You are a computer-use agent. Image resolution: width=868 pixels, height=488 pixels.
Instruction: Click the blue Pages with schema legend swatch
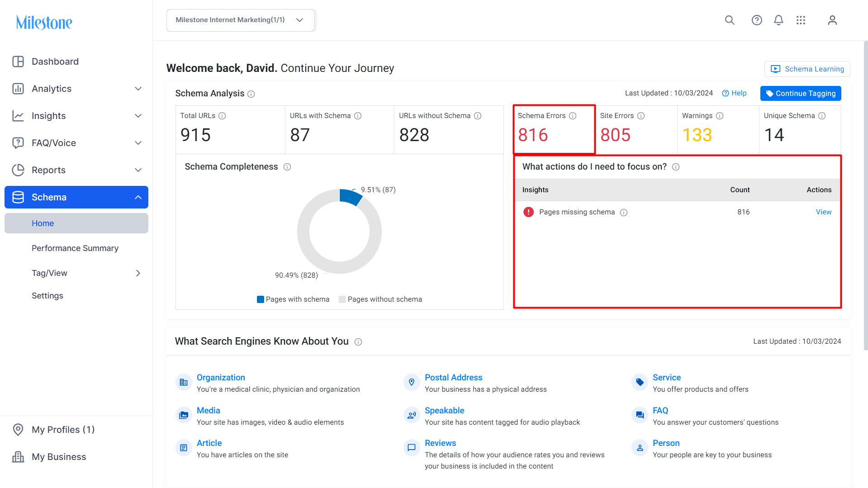click(x=261, y=299)
